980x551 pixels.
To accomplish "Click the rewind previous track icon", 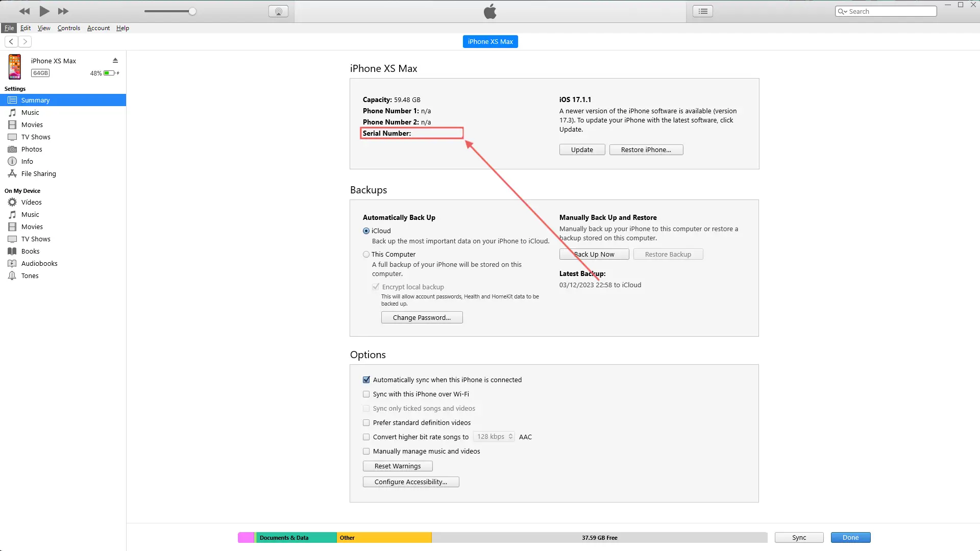I will [24, 11].
